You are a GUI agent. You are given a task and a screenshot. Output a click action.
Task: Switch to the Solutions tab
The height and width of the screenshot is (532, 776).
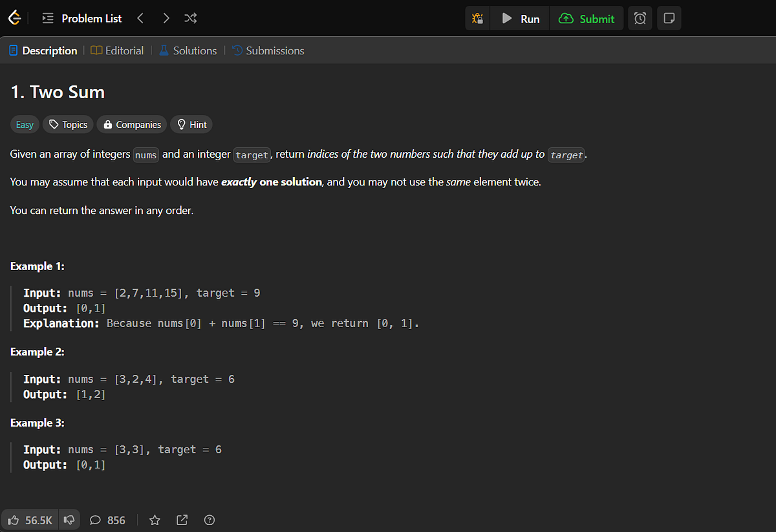(188, 50)
